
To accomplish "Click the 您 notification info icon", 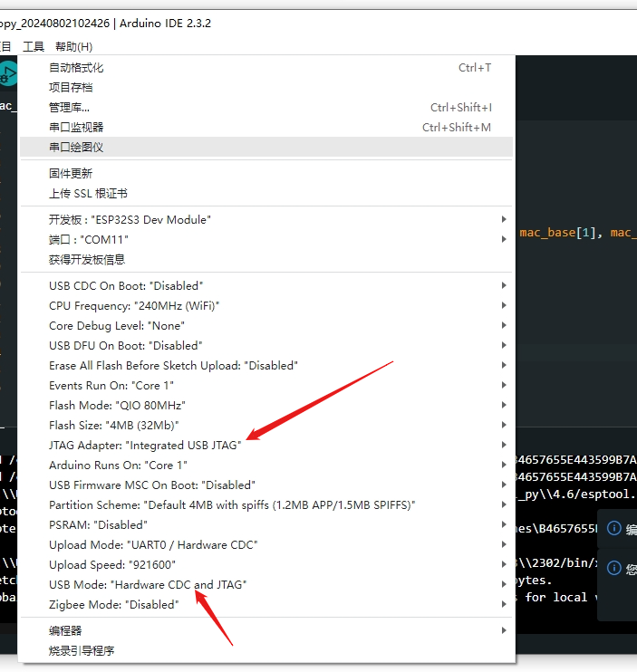I will click(x=613, y=568).
